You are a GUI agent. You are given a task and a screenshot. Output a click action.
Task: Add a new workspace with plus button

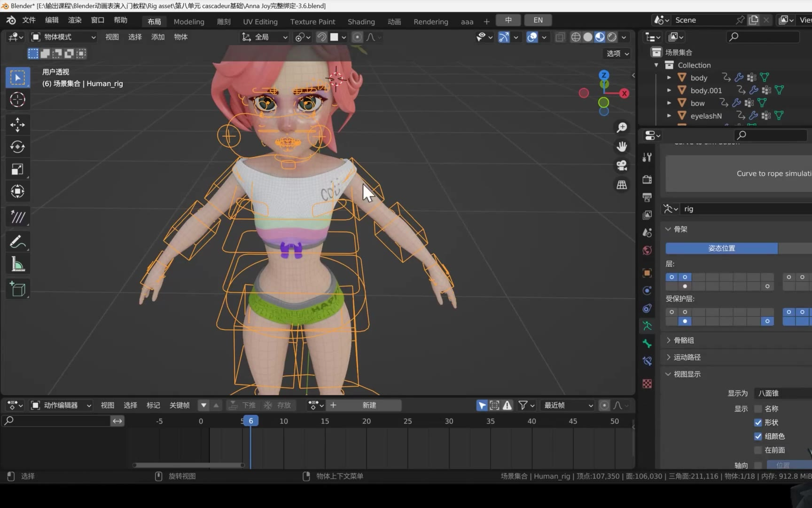tap(486, 22)
